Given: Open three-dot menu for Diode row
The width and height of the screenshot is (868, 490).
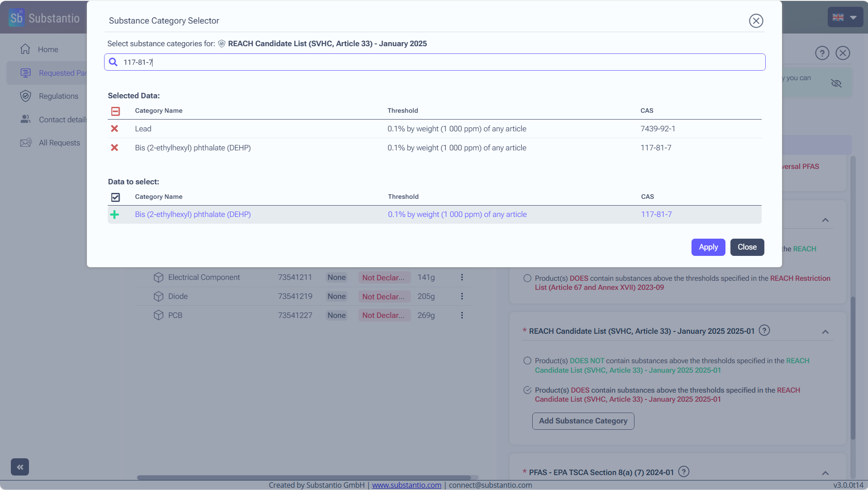Looking at the screenshot, I should click(x=462, y=296).
